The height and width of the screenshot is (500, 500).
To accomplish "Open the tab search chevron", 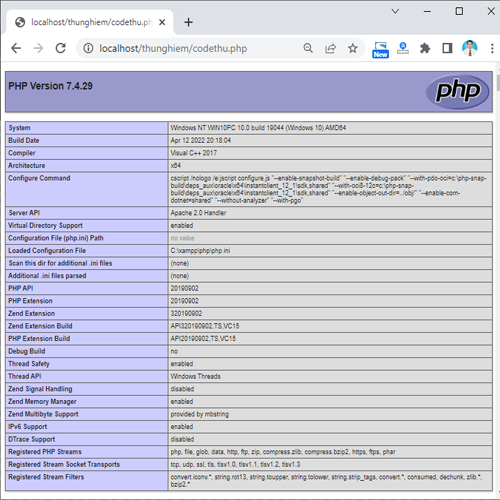I will tap(395, 11).
